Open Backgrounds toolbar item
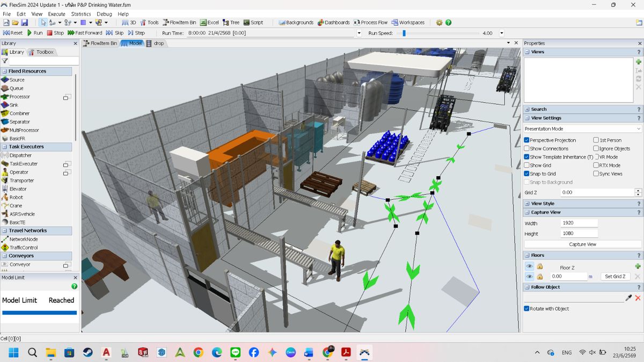Viewport: 644px width, 362px height. pos(296,23)
